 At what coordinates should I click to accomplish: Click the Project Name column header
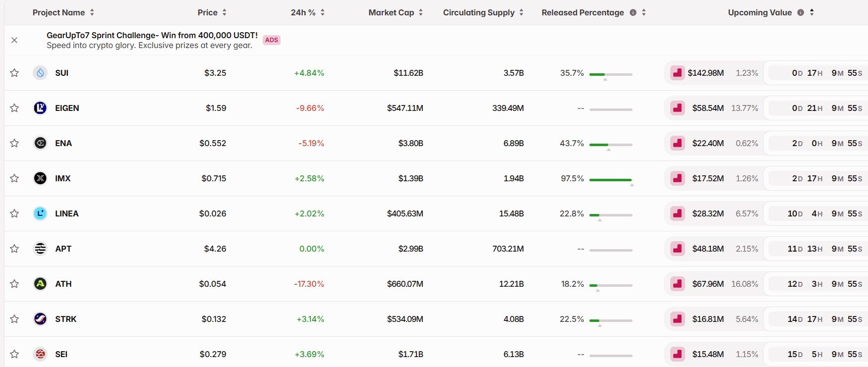coord(58,12)
